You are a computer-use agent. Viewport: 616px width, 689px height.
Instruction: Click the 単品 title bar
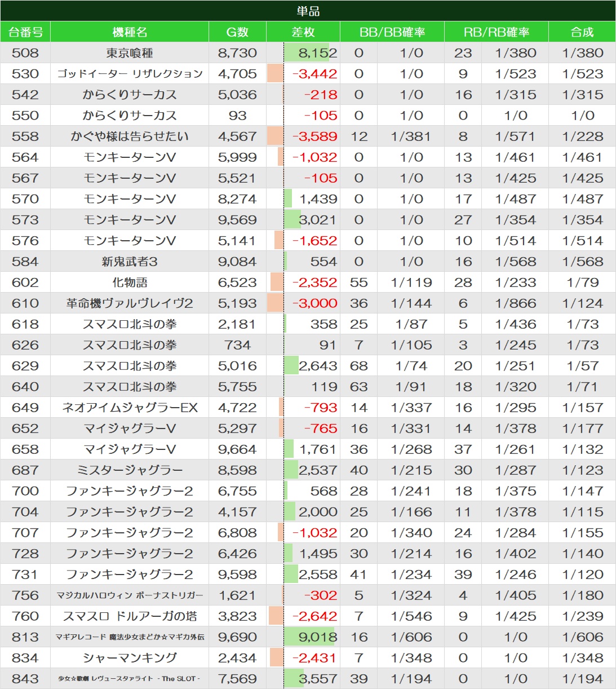point(308,11)
